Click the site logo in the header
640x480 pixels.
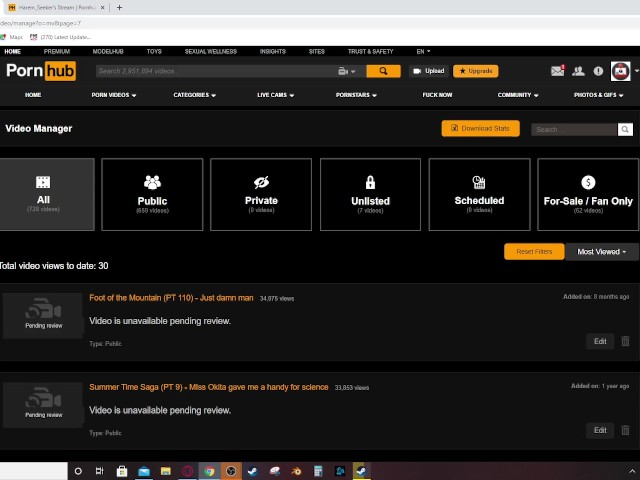click(x=41, y=71)
